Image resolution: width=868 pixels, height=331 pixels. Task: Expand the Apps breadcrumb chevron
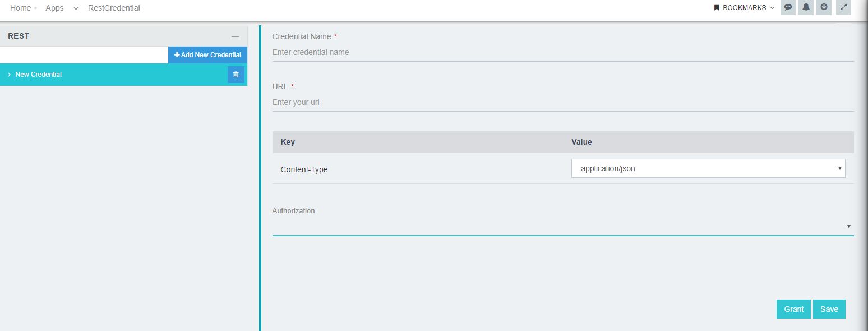tap(76, 9)
